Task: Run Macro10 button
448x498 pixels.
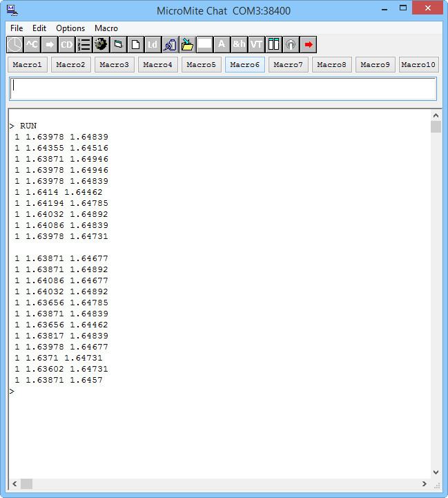Action: 419,65
